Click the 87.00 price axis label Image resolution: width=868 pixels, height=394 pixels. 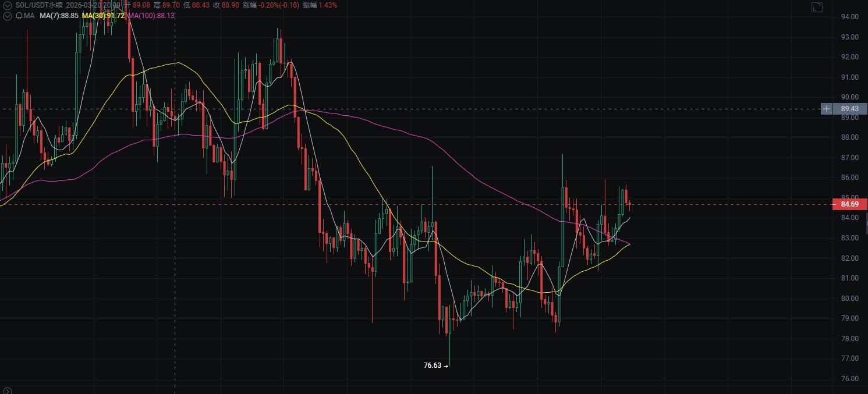tap(850, 158)
